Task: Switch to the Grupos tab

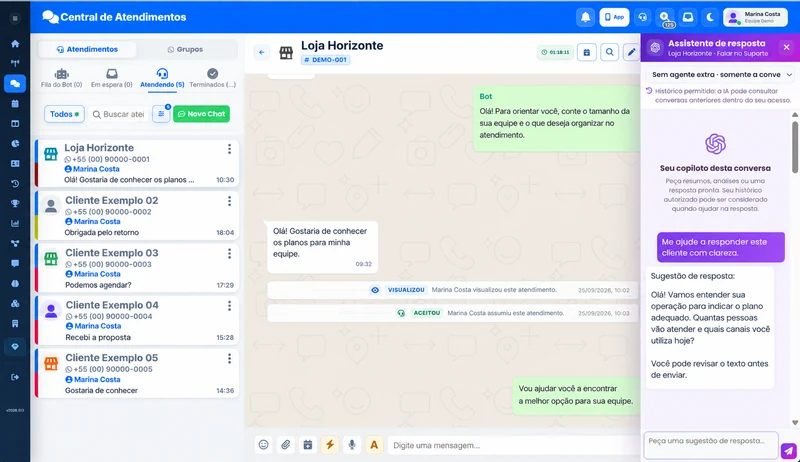Action: (x=185, y=49)
